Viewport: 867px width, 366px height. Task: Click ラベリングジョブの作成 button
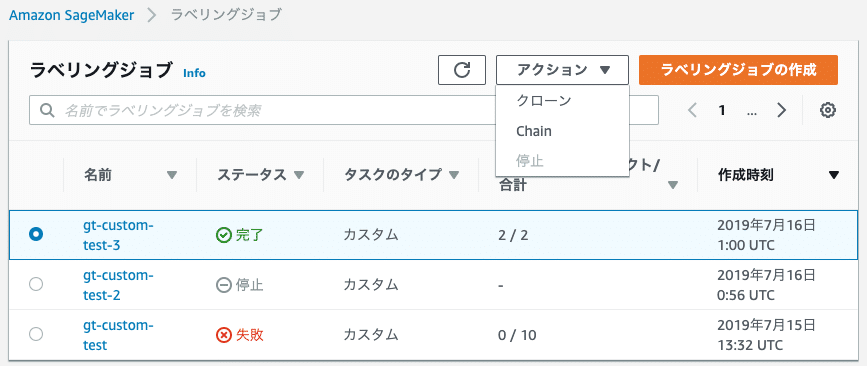[738, 70]
